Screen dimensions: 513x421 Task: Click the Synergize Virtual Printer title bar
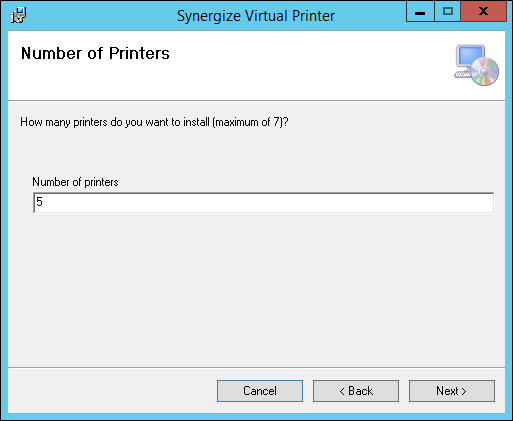(256, 16)
